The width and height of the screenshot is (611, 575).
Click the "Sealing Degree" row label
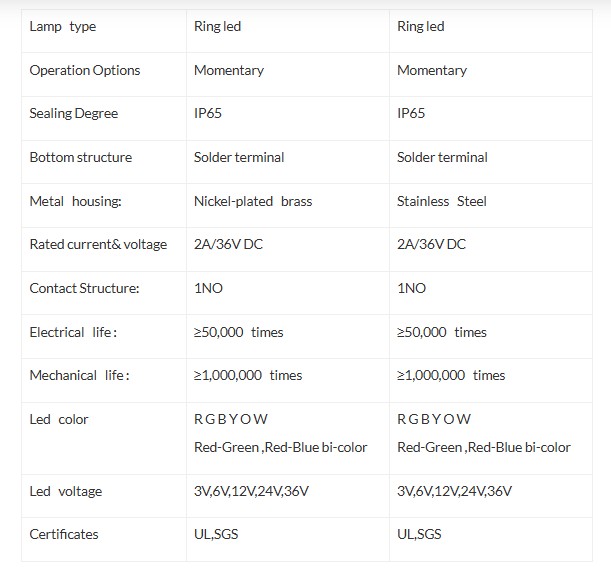pos(74,114)
